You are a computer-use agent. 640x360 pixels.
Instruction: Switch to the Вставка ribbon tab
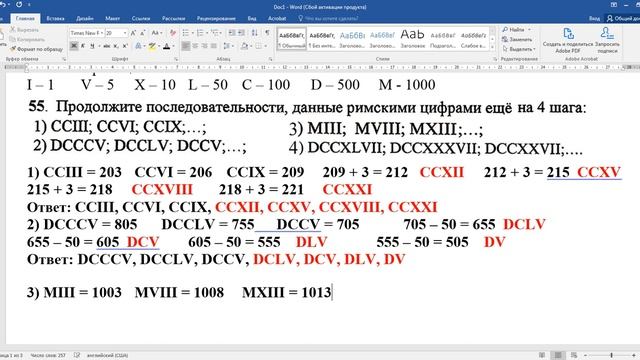(56, 18)
